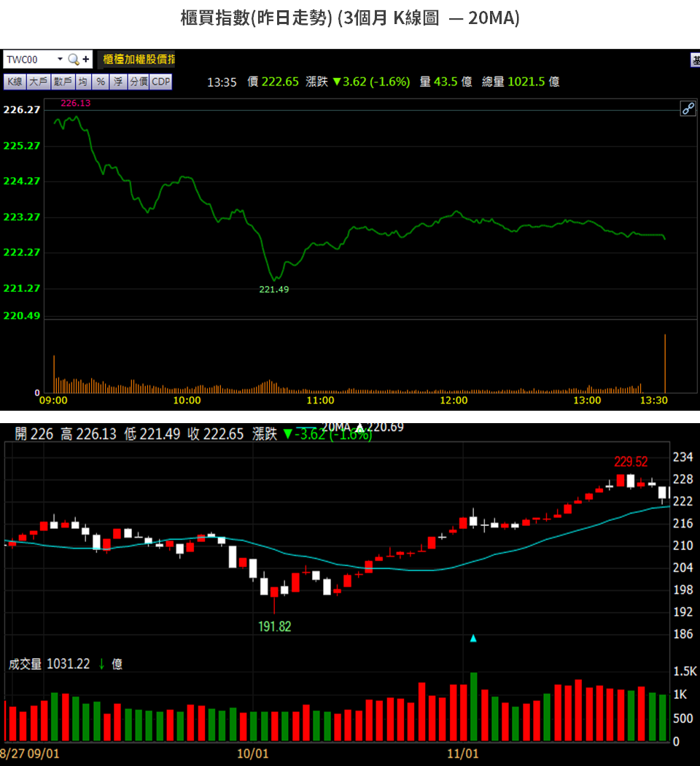Image resolution: width=700 pixels, height=766 pixels.
Task: Toggle the CDP button
Action: [x=161, y=82]
